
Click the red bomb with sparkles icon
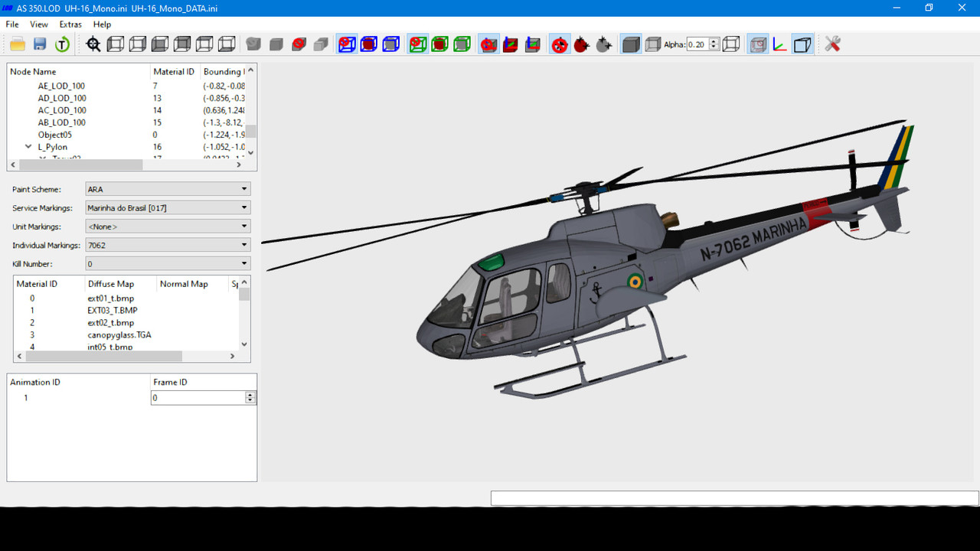click(x=582, y=44)
